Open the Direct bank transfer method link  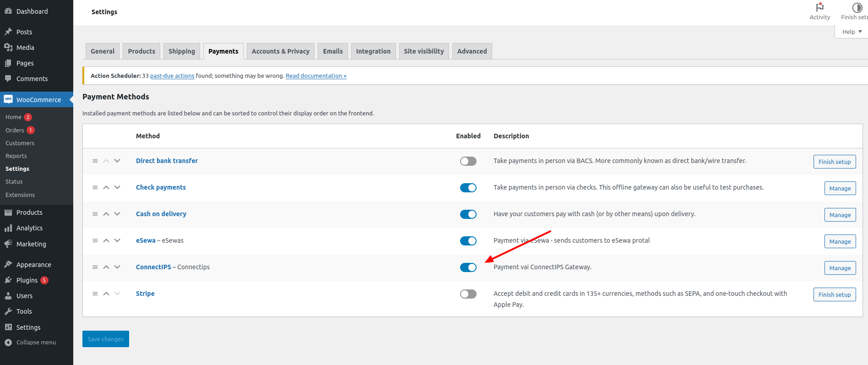point(167,161)
